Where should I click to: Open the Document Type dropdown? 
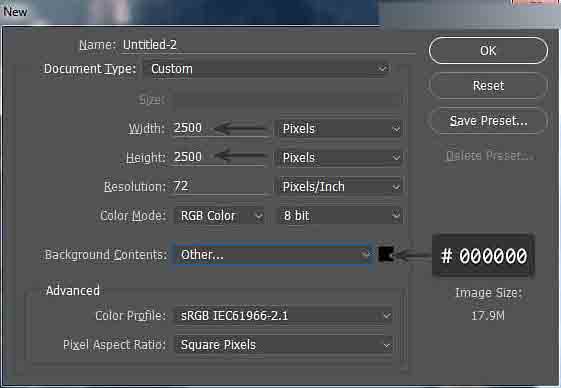tap(267, 69)
